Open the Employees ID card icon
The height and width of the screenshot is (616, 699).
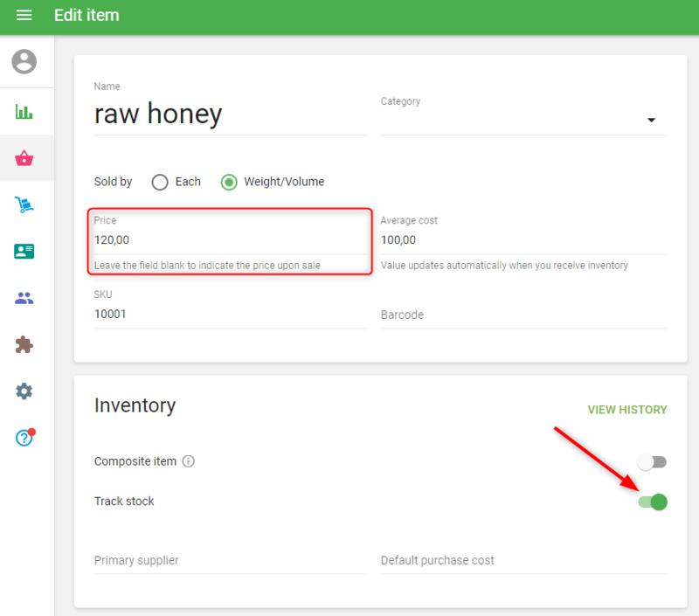click(24, 252)
